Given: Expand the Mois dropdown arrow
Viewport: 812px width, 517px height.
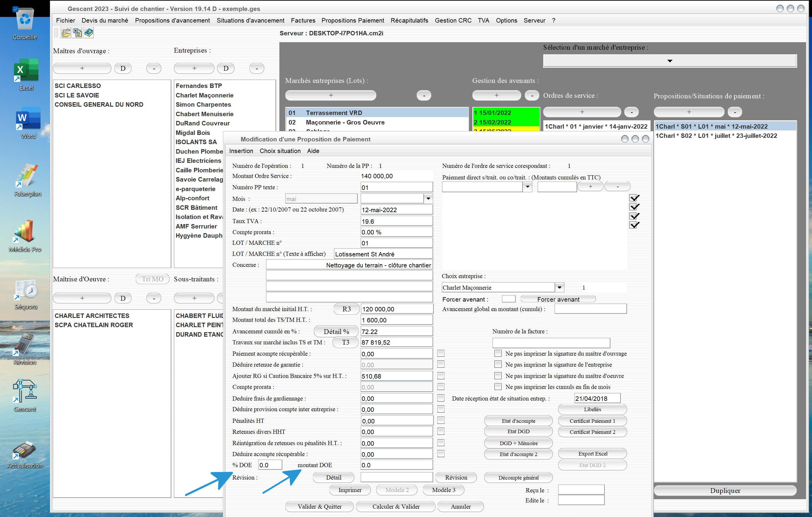Looking at the screenshot, I should pyautogui.click(x=428, y=198).
